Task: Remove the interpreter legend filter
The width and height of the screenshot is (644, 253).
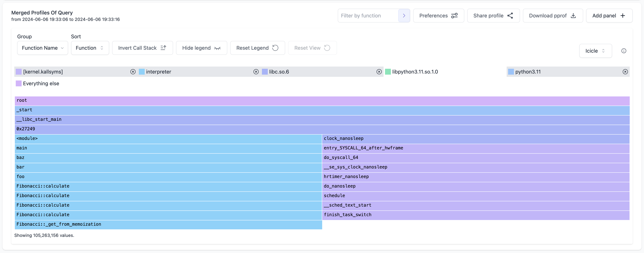Action: pos(256,72)
